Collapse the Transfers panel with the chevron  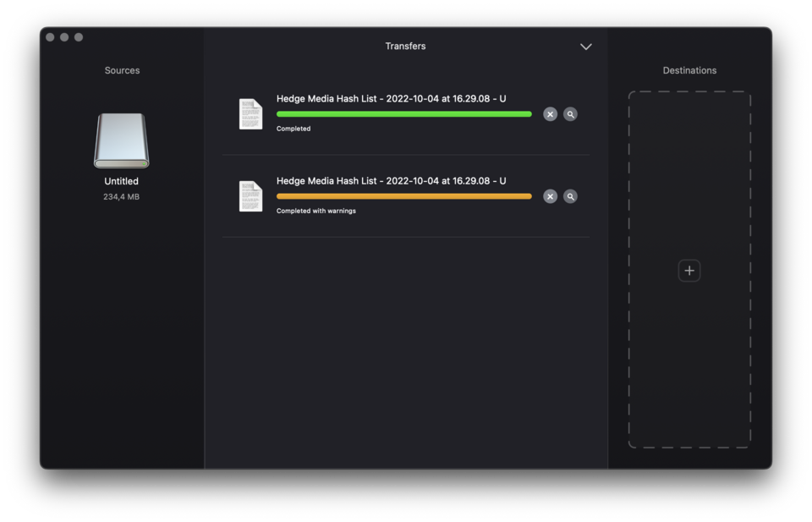[586, 47]
